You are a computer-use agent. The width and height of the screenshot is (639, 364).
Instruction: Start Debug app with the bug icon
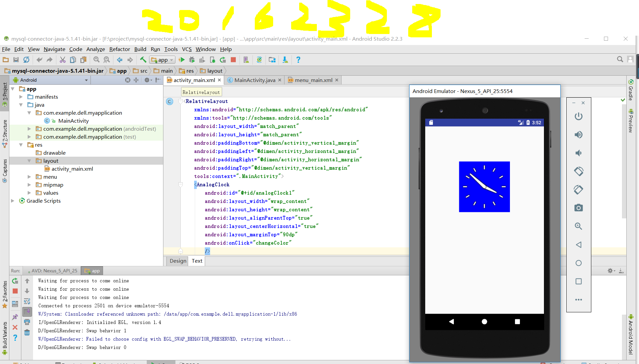(192, 60)
